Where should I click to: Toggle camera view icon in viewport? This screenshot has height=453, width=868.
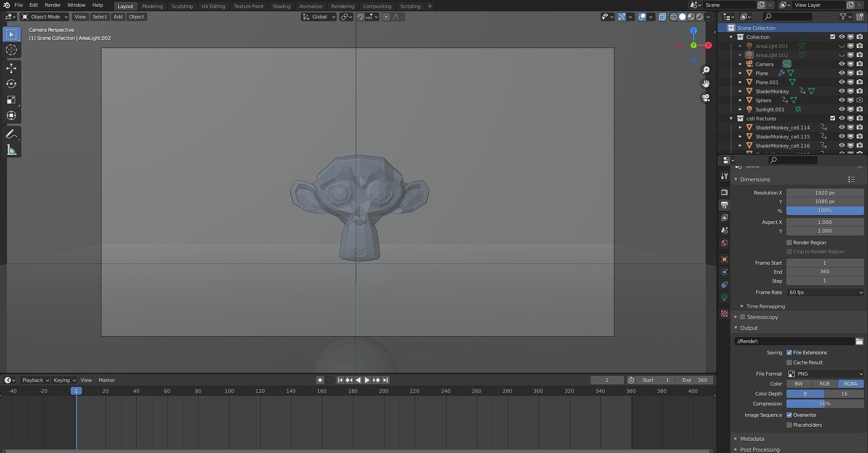point(705,97)
